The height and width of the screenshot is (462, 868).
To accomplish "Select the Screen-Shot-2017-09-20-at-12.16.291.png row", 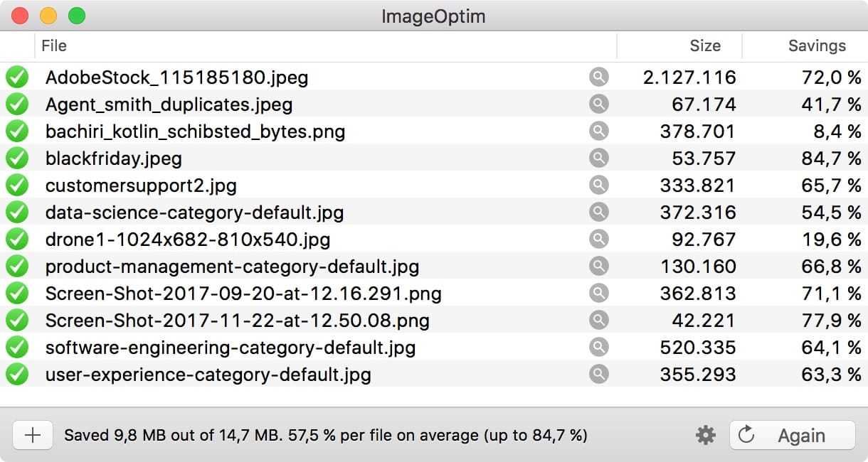I will click(x=243, y=294).
